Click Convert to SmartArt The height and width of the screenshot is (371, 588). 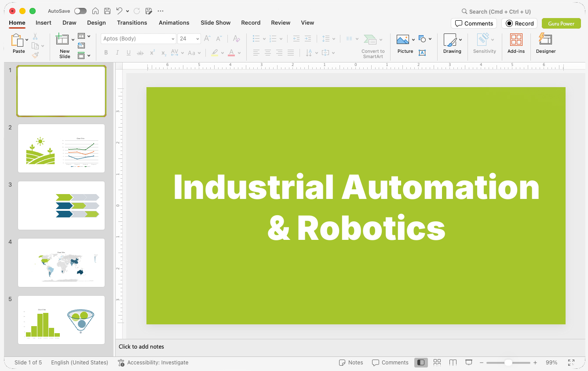pos(373,47)
